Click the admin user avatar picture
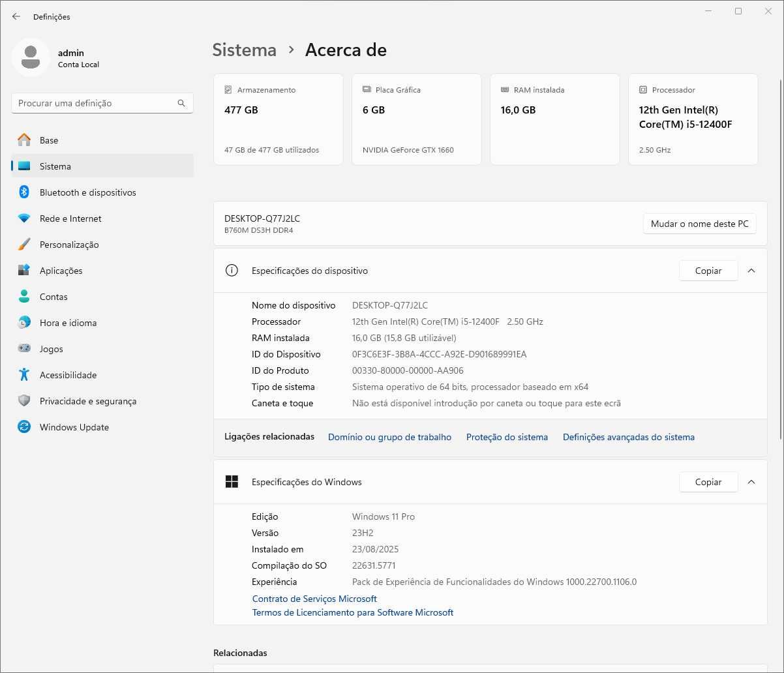 pyautogui.click(x=30, y=57)
